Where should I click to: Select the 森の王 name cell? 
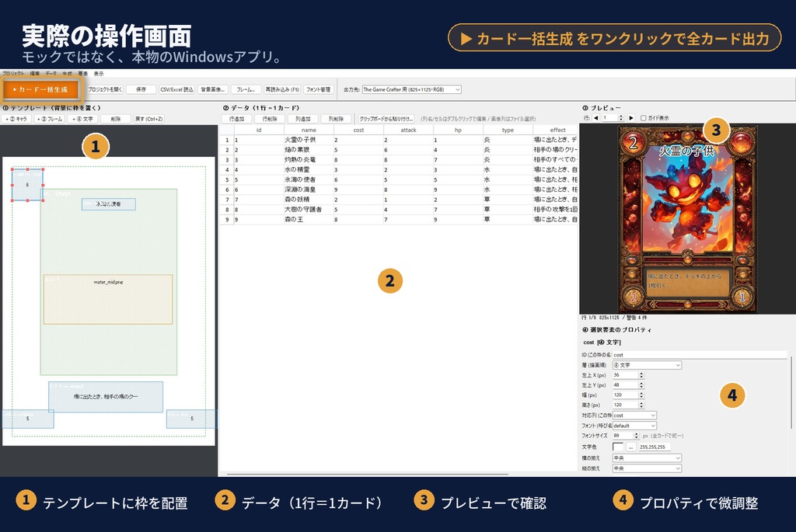[x=309, y=219]
